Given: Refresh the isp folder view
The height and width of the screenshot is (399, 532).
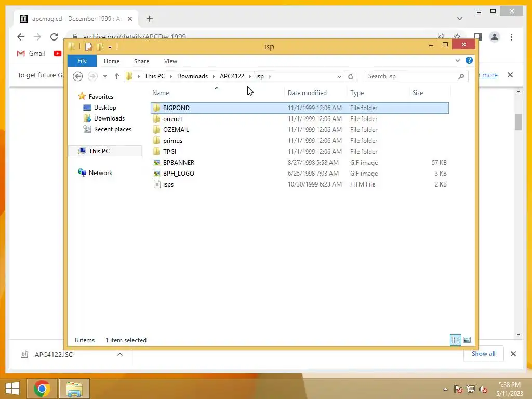Looking at the screenshot, I should [x=351, y=76].
